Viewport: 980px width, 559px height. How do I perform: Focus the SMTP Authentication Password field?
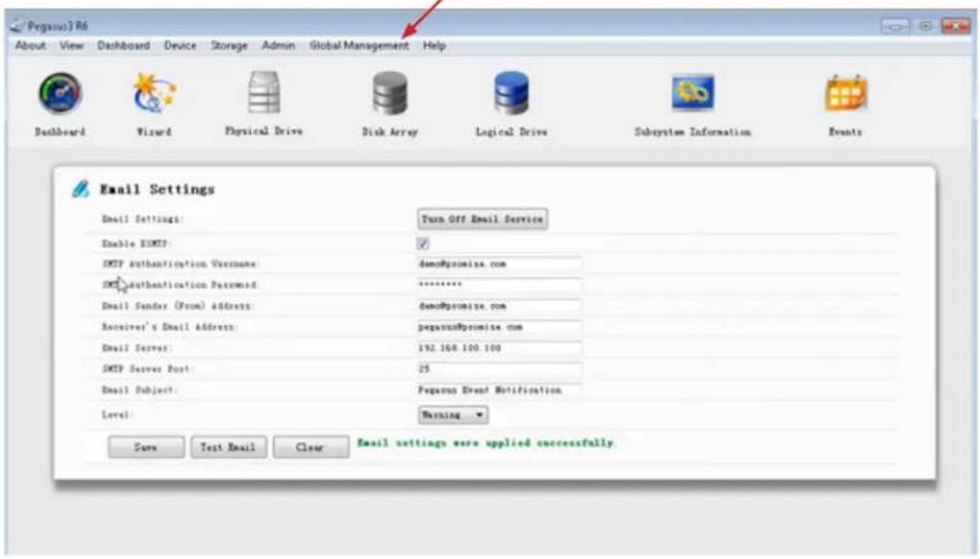[x=499, y=285]
